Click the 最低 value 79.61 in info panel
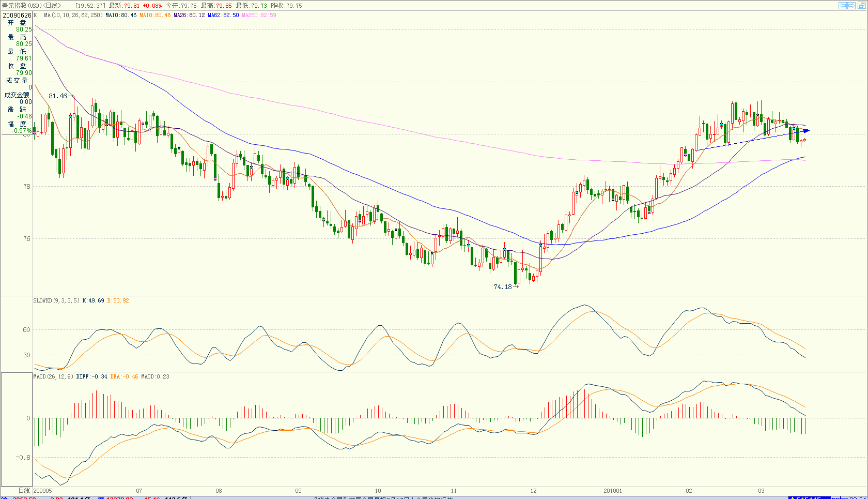 [24, 58]
